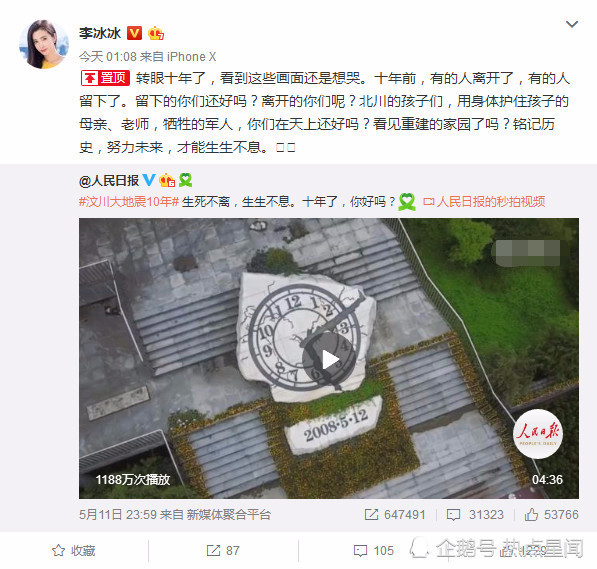Screen dimensions: 597x569
Task: Open Li Bingbing's profile avatar
Action: click(44, 44)
